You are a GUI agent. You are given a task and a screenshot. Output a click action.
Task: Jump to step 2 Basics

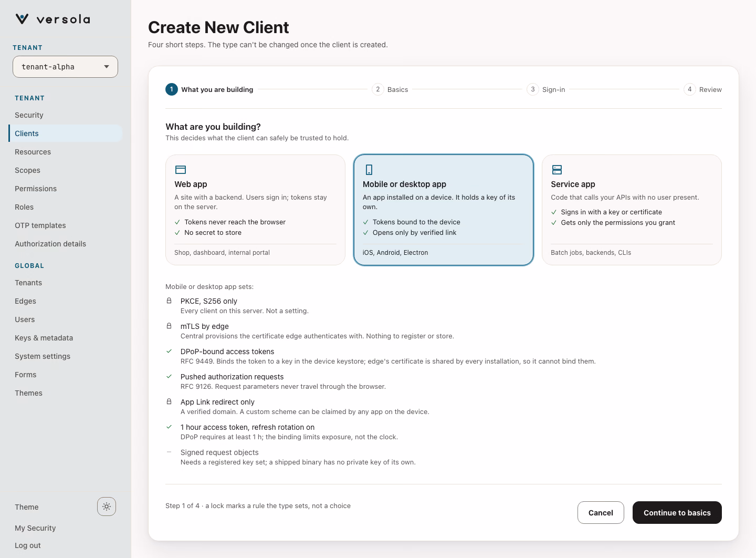[x=390, y=89]
